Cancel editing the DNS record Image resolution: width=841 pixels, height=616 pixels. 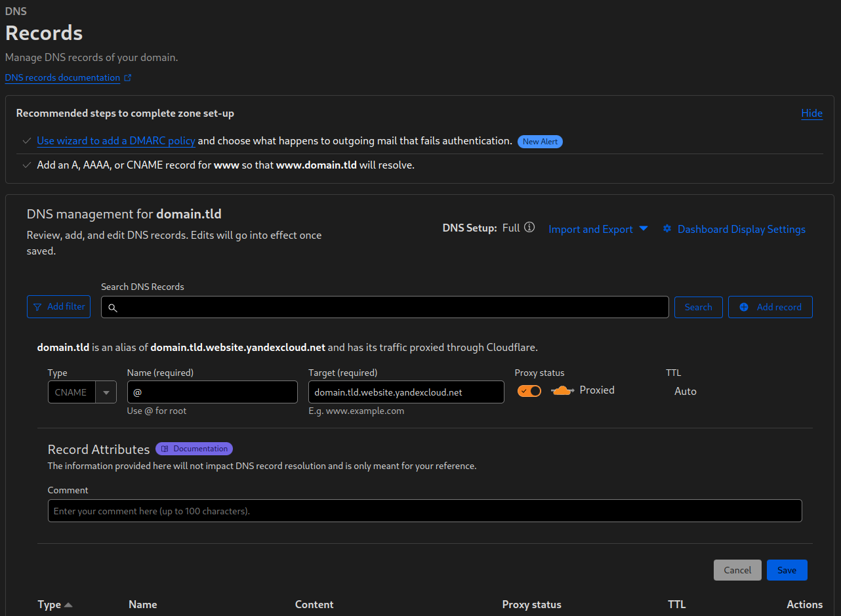click(737, 570)
